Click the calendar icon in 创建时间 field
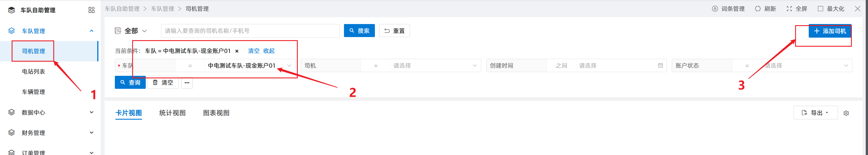This screenshot has width=868, height=155. tap(660, 66)
